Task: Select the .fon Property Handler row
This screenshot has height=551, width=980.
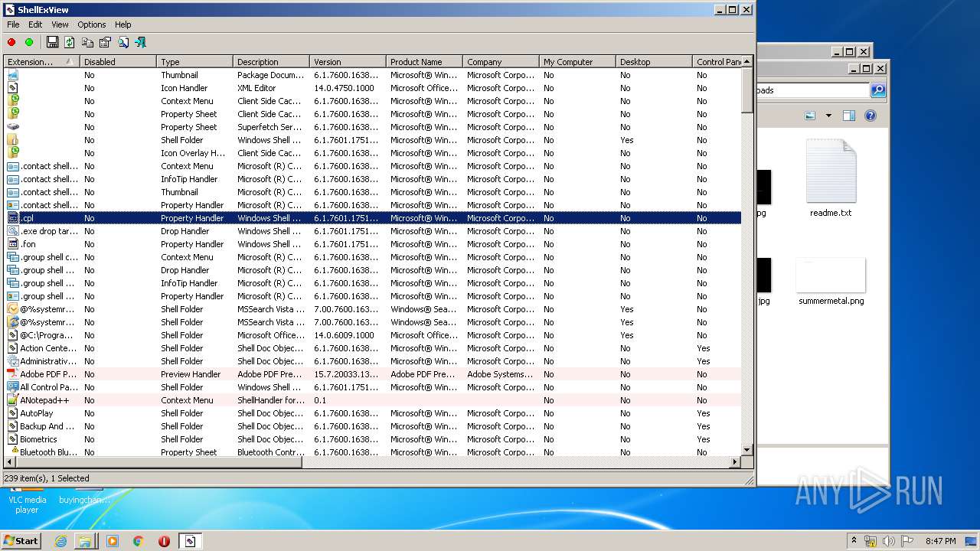Action: 373,244
